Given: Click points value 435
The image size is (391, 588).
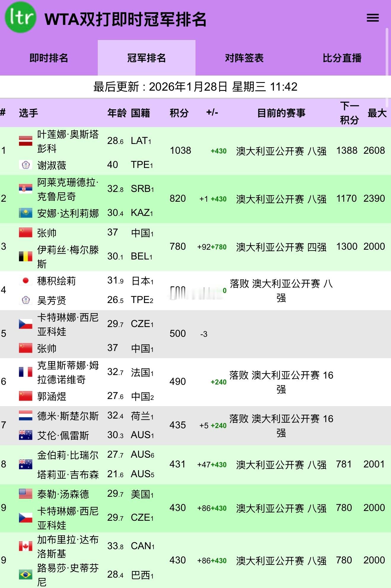Looking at the screenshot, I should [x=178, y=425].
